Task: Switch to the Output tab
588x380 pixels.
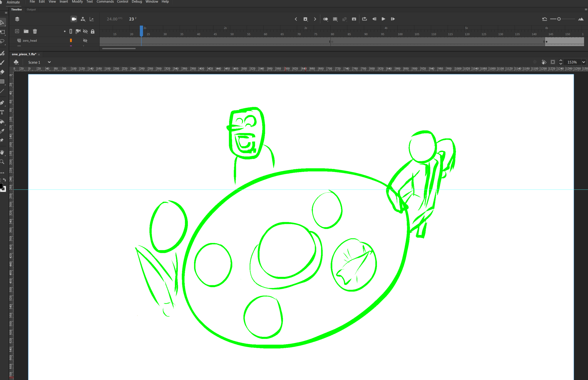Action: [x=31, y=9]
